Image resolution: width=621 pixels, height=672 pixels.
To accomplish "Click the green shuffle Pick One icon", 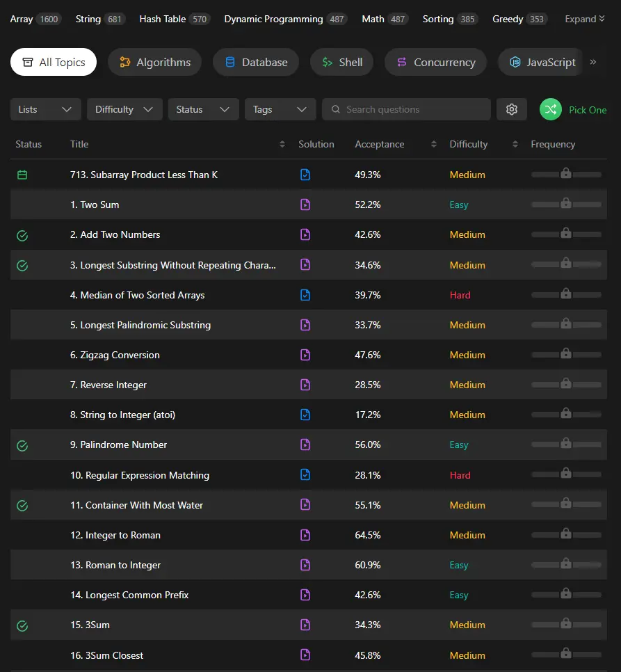I will (x=551, y=109).
